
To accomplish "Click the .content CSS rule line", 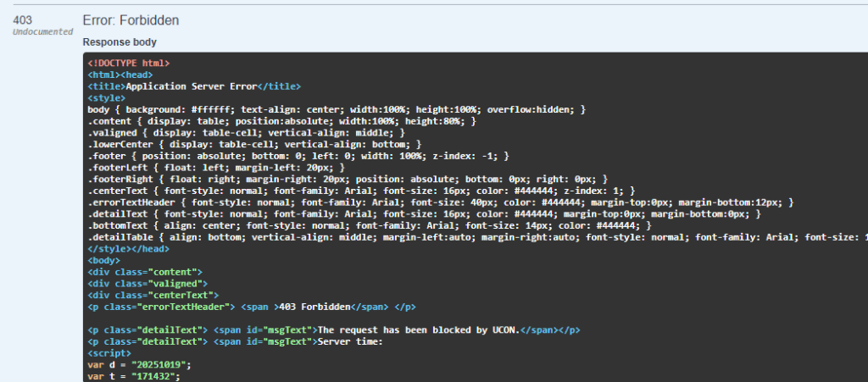I will [x=281, y=122].
